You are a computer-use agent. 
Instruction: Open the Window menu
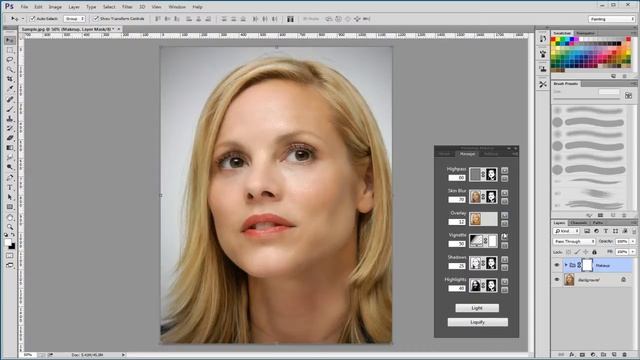tap(177, 7)
